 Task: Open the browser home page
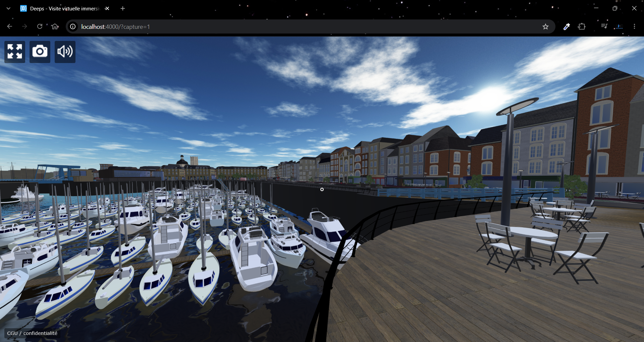tap(55, 26)
